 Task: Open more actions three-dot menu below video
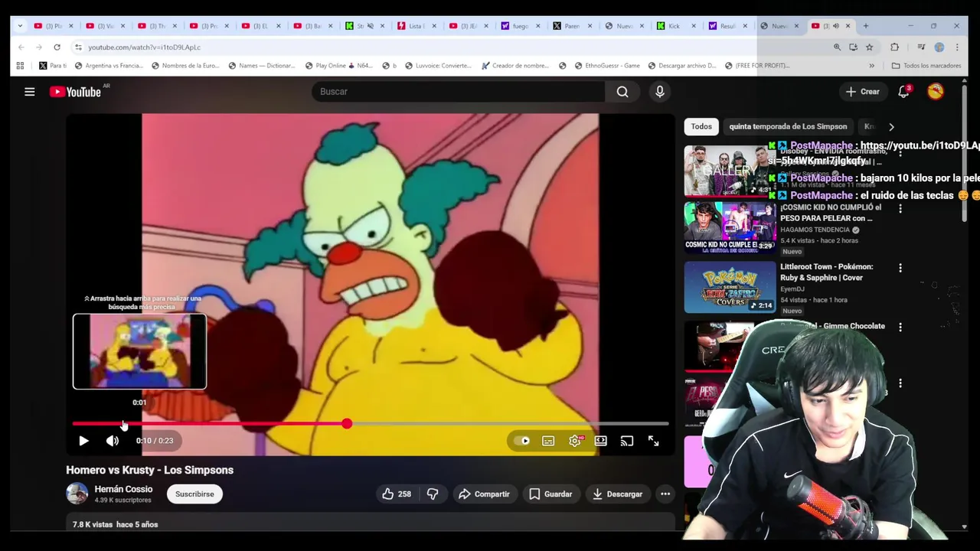click(665, 494)
